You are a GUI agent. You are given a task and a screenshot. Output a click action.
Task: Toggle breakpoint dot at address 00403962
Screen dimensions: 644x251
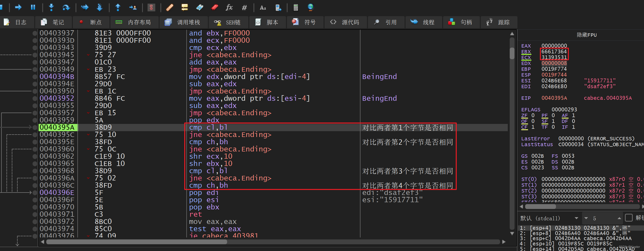coord(35,156)
